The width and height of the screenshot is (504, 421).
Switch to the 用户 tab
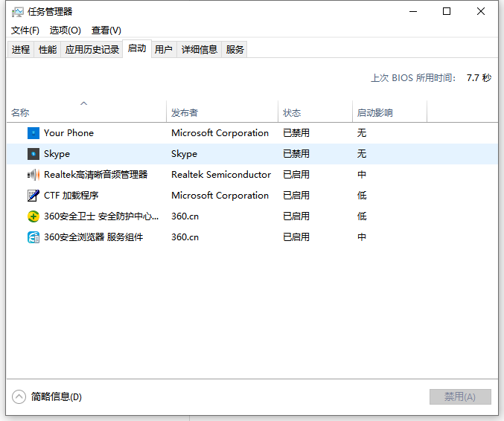coord(164,49)
